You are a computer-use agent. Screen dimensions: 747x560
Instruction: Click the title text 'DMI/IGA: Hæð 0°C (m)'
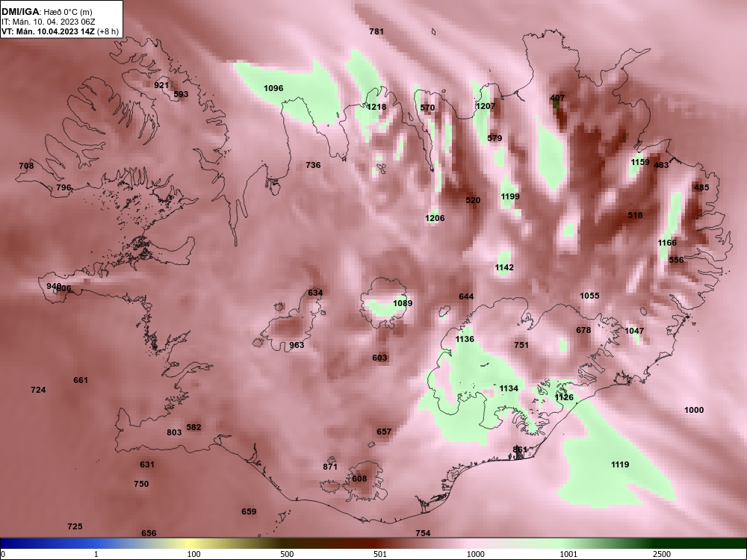coord(46,12)
